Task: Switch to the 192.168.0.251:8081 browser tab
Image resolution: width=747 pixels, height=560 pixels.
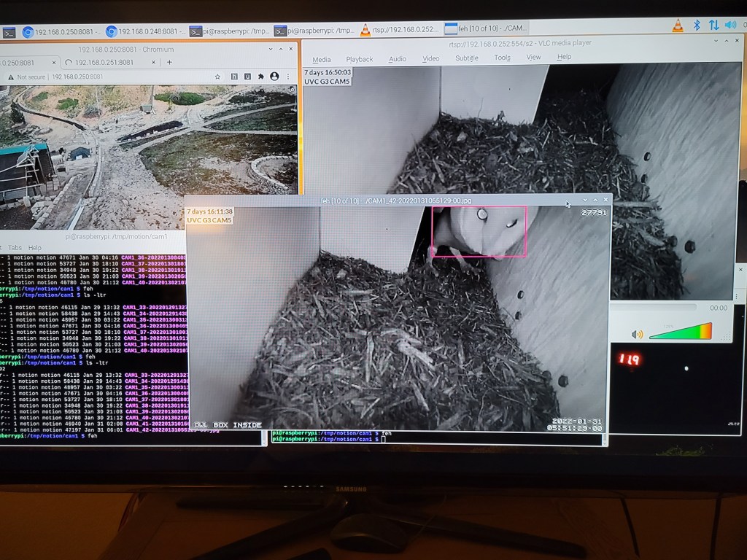Action: coord(107,63)
